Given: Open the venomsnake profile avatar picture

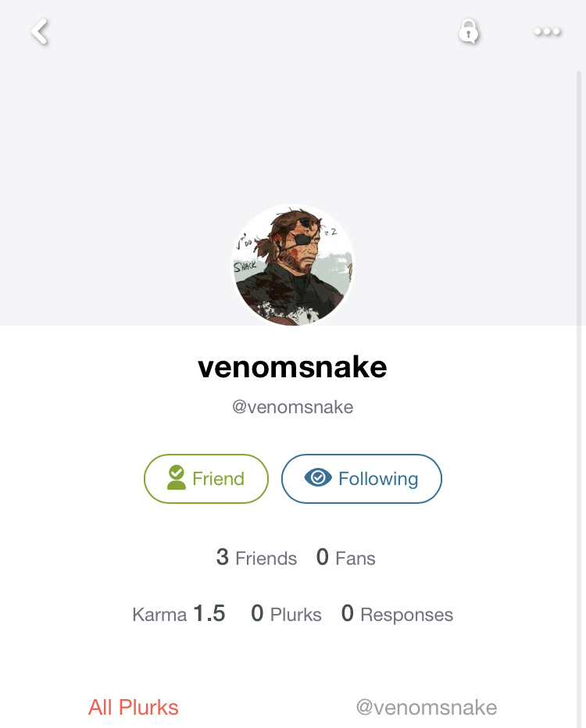Looking at the screenshot, I should (x=292, y=265).
